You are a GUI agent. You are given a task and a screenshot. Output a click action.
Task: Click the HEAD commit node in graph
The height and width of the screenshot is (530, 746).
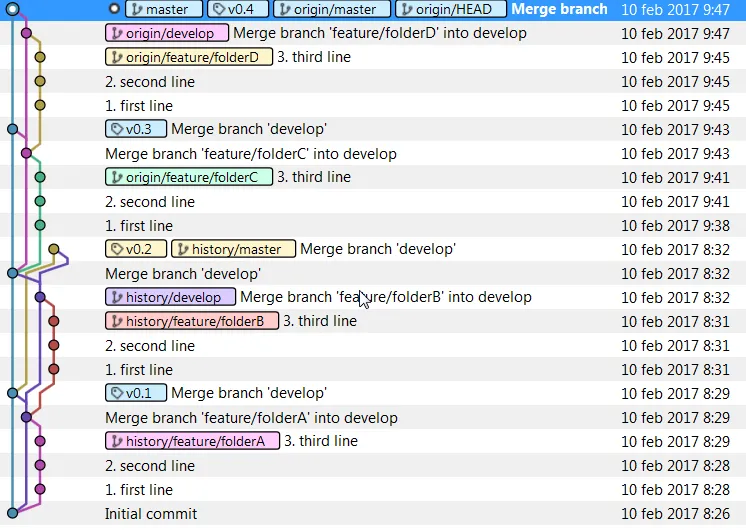coord(13,9)
